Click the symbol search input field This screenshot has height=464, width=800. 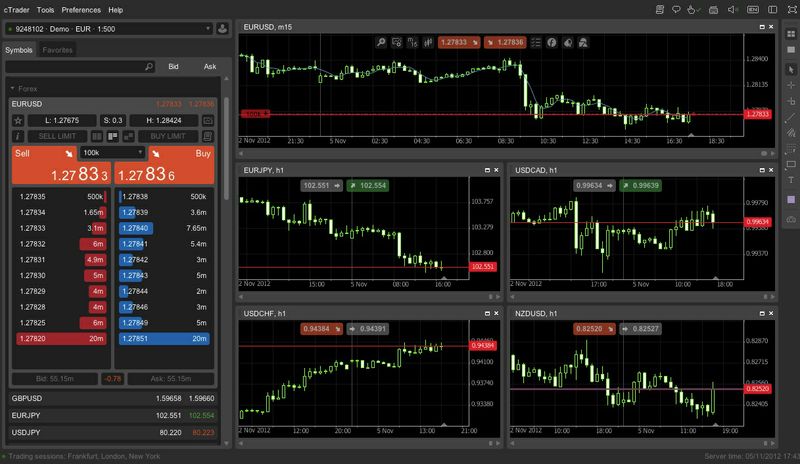pyautogui.click(x=80, y=67)
